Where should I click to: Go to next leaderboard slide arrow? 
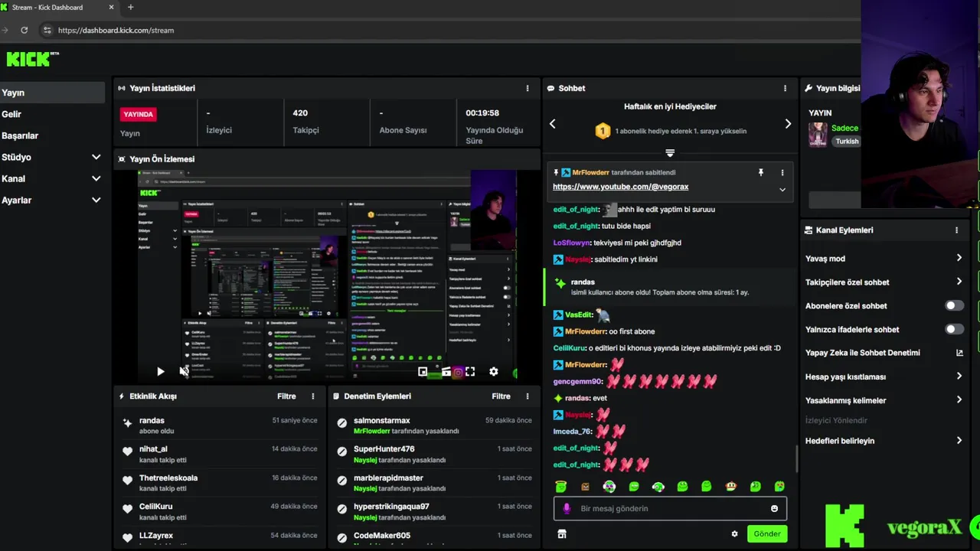(788, 123)
